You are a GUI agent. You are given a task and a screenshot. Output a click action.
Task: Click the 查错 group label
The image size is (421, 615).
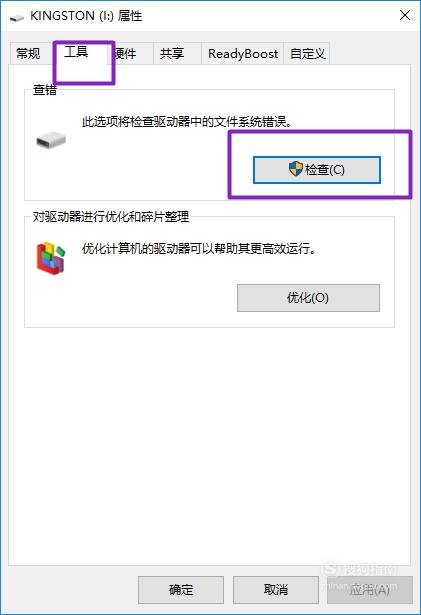[x=45, y=90]
